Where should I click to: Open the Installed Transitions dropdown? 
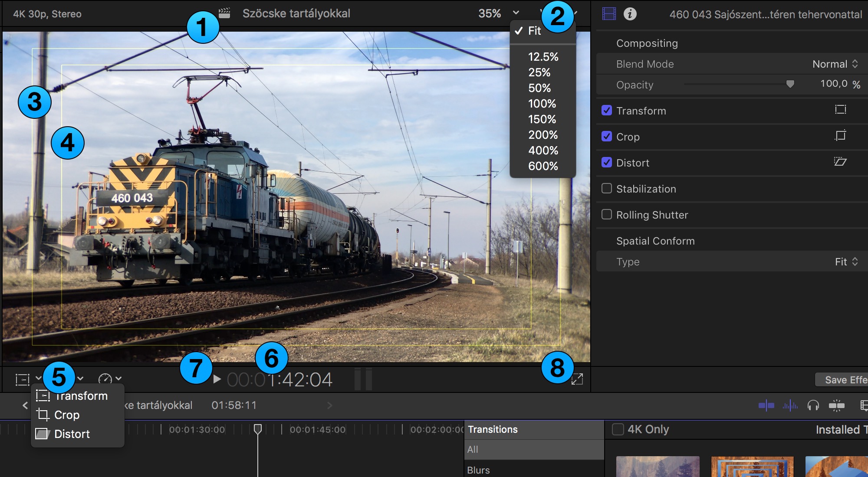(841, 429)
